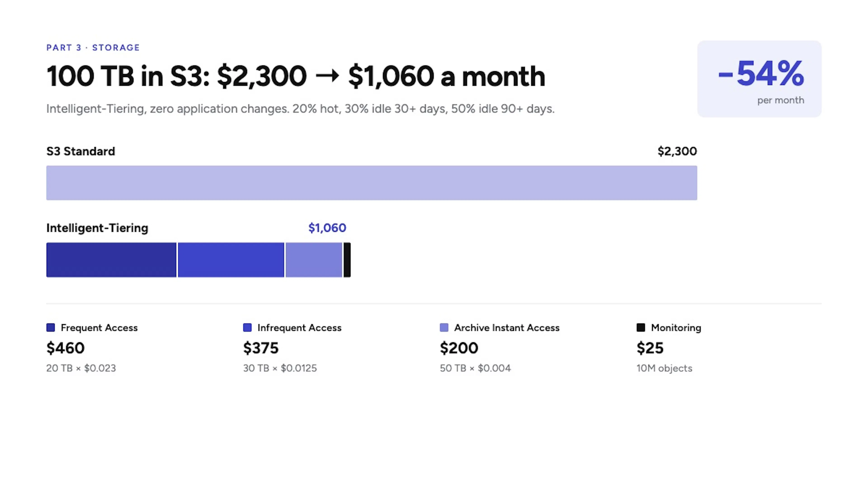Click the $460 Frequent Access value
The height and width of the screenshot is (488, 868).
(65, 348)
